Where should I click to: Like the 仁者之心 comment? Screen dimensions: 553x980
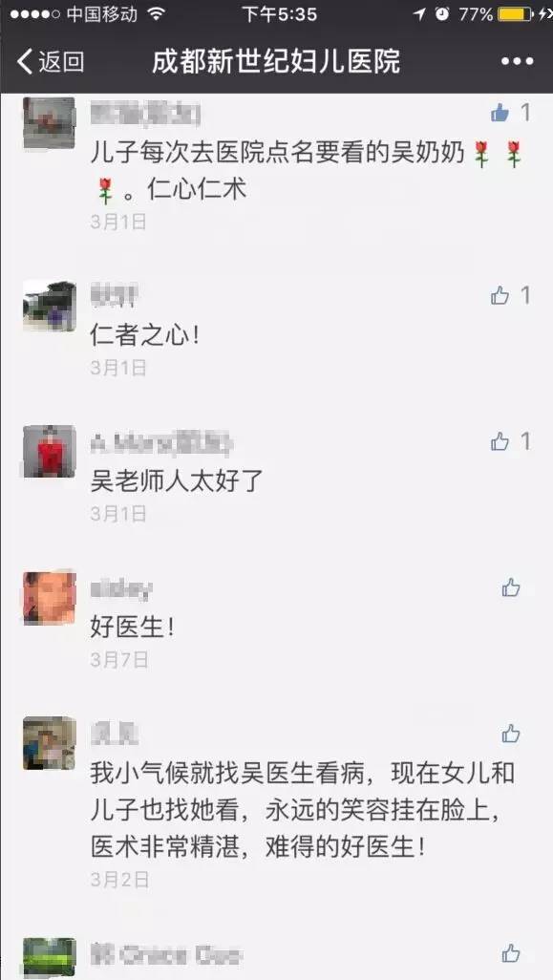(x=500, y=295)
